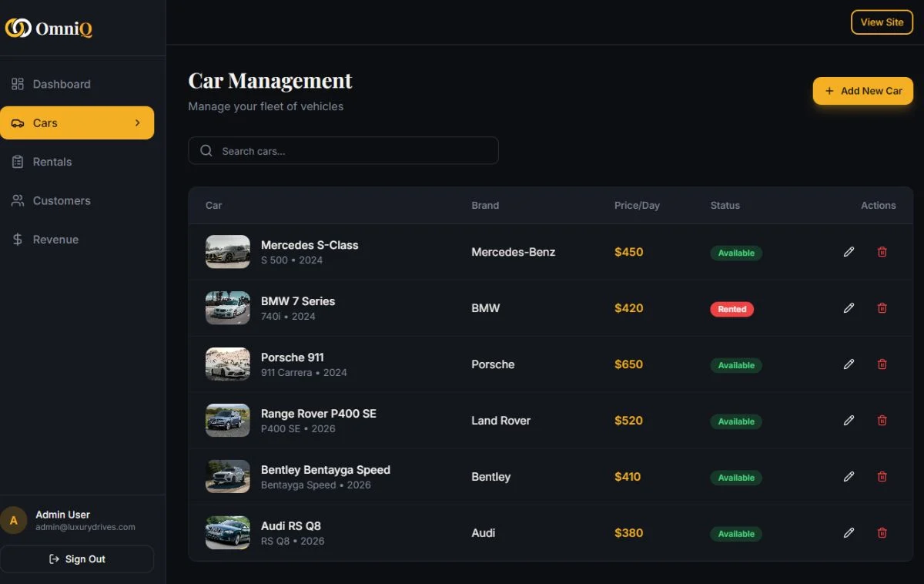
Task: Expand the Cars menu chevron arrow
Action: tap(138, 123)
